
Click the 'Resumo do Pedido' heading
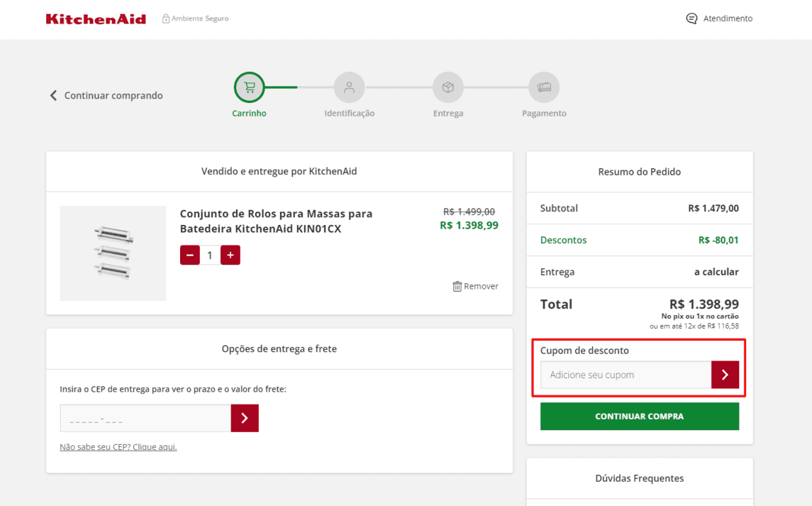click(x=640, y=172)
